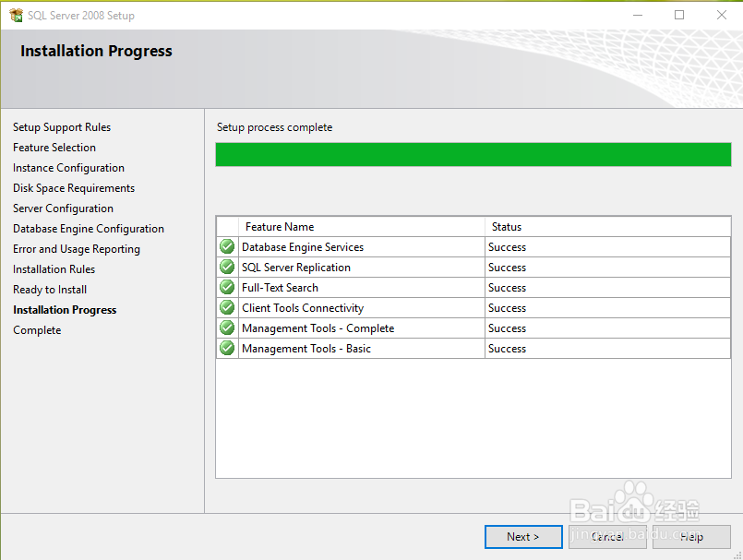This screenshot has height=560, width=743.
Task: Select the Management Tools - Basic feature name
Action: tap(306, 349)
